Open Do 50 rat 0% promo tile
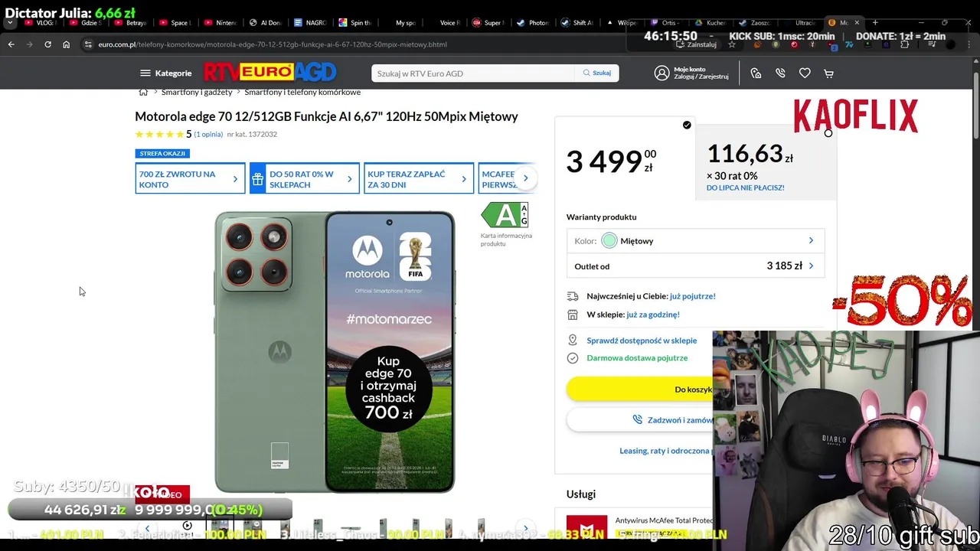This screenshot has height=551, width=980. point(304,179)
